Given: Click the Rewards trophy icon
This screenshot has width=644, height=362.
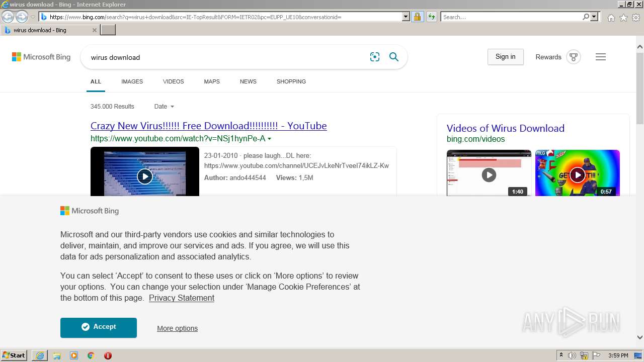Looking at the screenshot, I should [574, 57].
